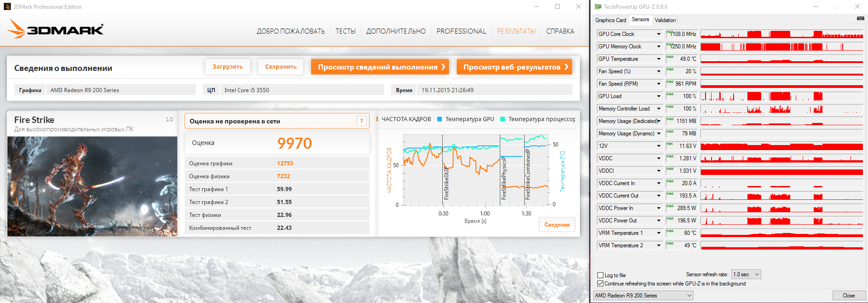Click the frame rate chart area
Screen dimensions: 868x303
476,170
